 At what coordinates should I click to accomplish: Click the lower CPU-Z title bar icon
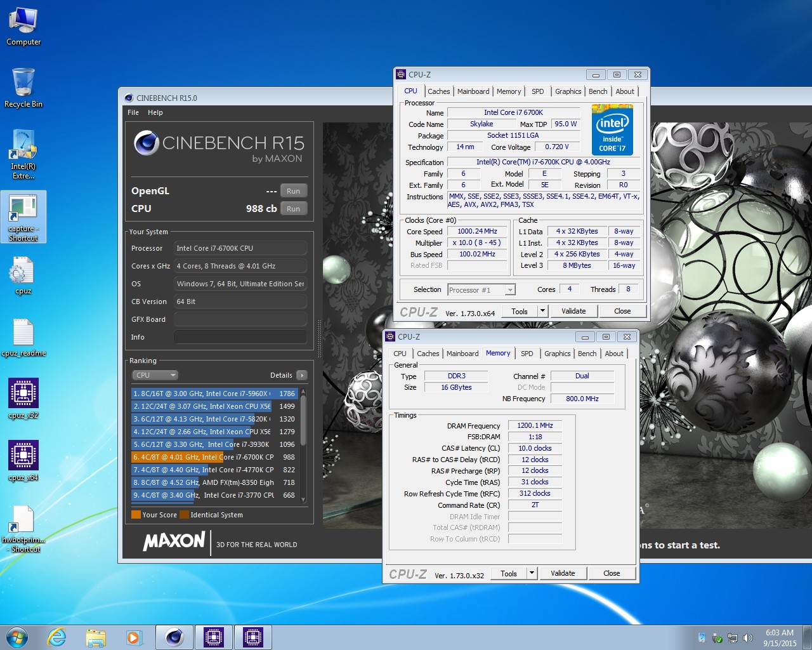(390, 336)
